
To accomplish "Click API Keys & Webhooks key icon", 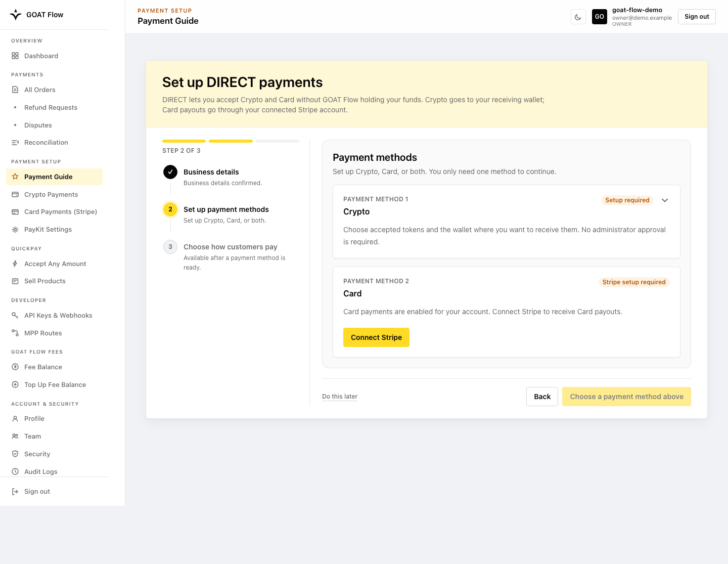I will (x=15, y=315).
